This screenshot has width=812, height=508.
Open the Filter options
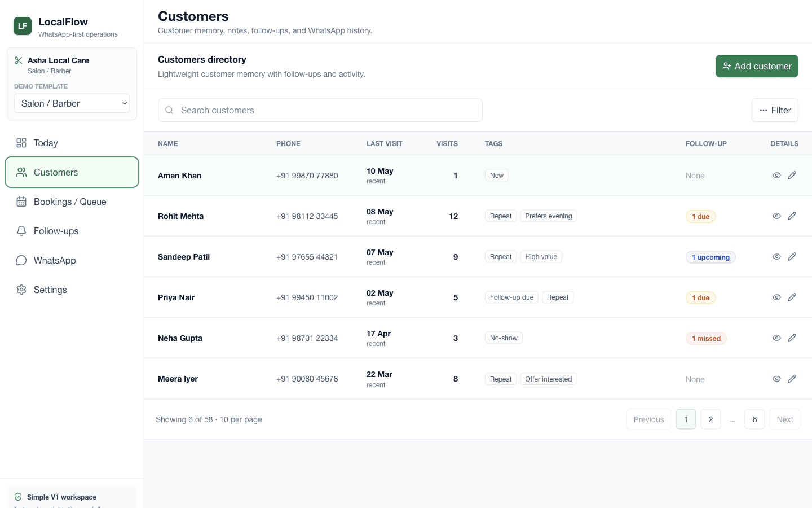[x=775, y=110]
